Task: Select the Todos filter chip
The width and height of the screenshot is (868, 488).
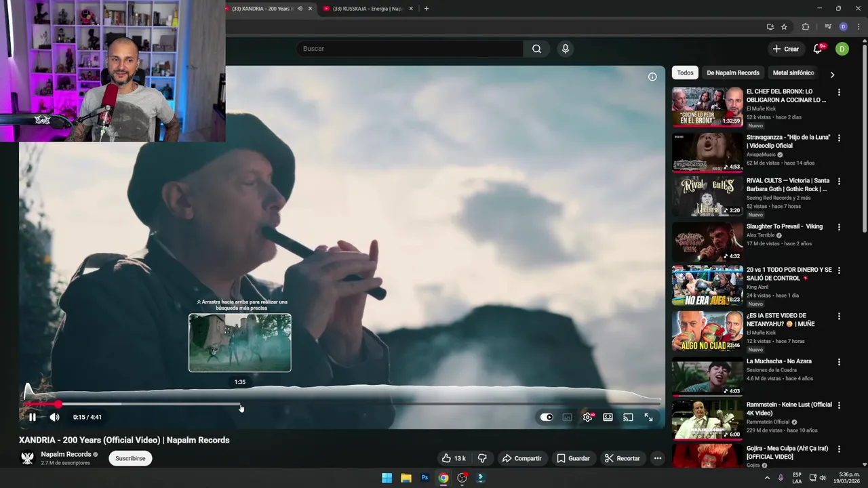Action: (x=685, y=73)
